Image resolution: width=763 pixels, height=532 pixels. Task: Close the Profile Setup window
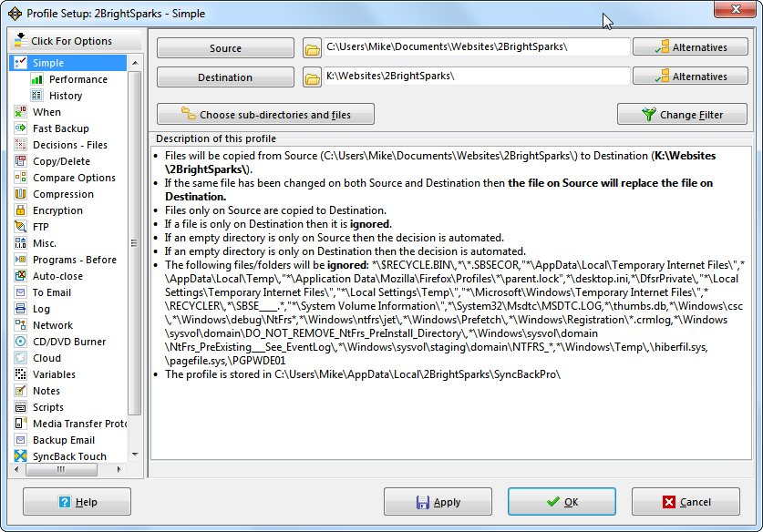[x=735, y=9]
